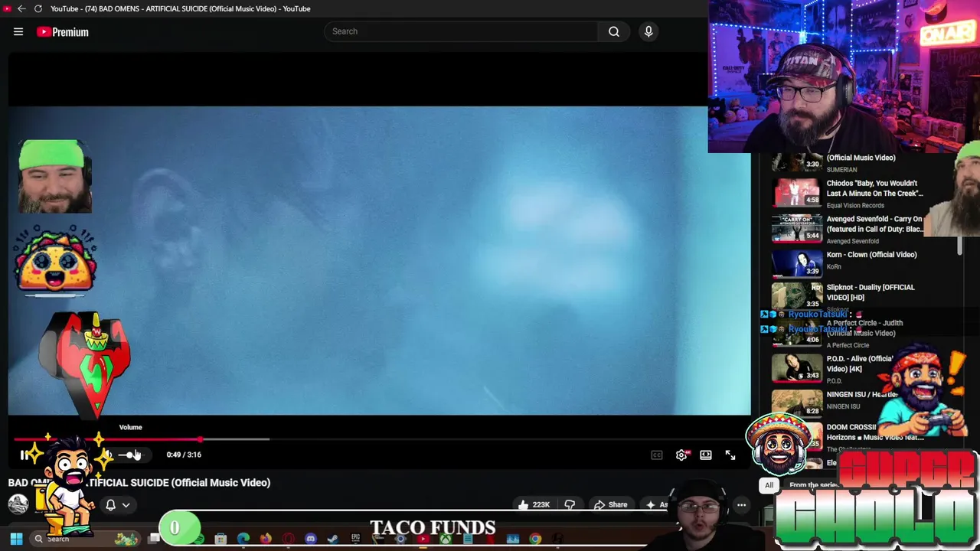This screenshot has height=551, width=980.
Task: Open the KoRn channel name
Action: click(x=834, y=267)
